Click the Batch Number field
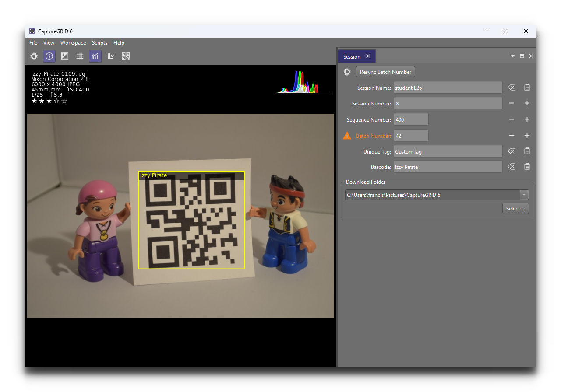 click(x=411, y=136)
